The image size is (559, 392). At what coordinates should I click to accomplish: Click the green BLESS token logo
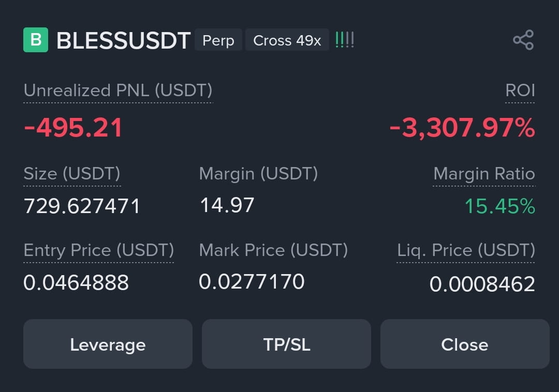coord(36,40)
